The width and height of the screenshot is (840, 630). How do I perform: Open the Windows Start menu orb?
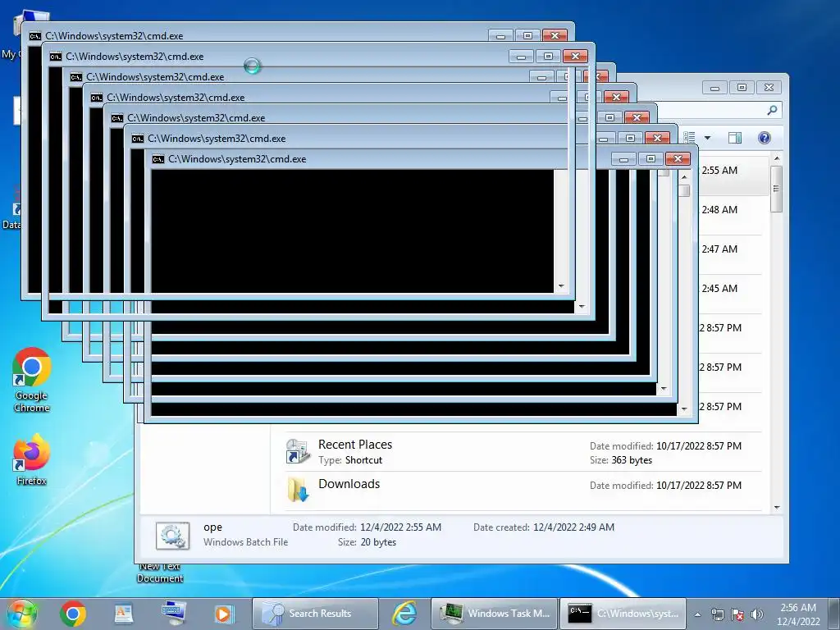(22, 614)
